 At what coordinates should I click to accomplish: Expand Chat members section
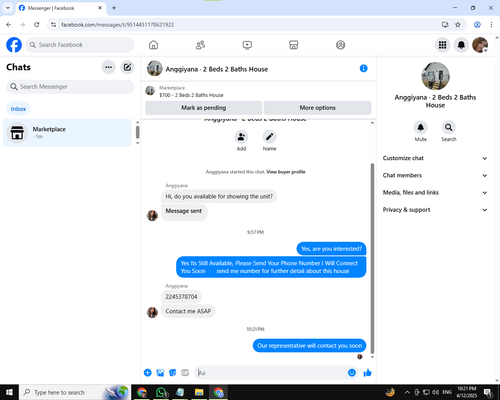pos(435,175)
